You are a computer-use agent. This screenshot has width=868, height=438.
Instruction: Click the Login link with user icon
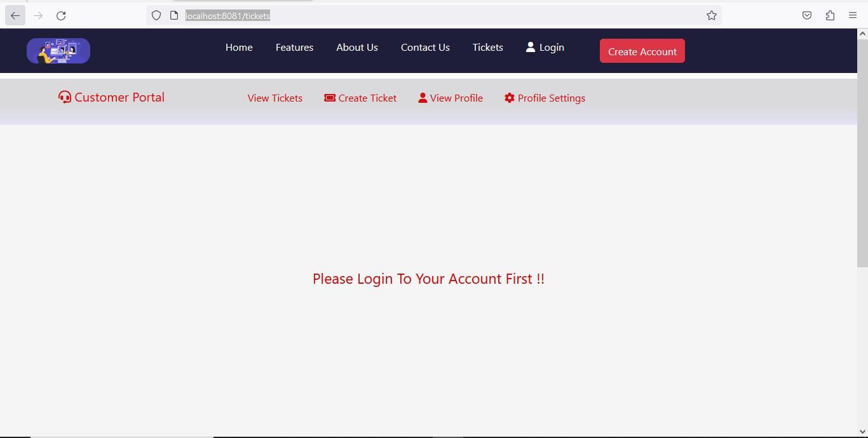tap(545, 48)
